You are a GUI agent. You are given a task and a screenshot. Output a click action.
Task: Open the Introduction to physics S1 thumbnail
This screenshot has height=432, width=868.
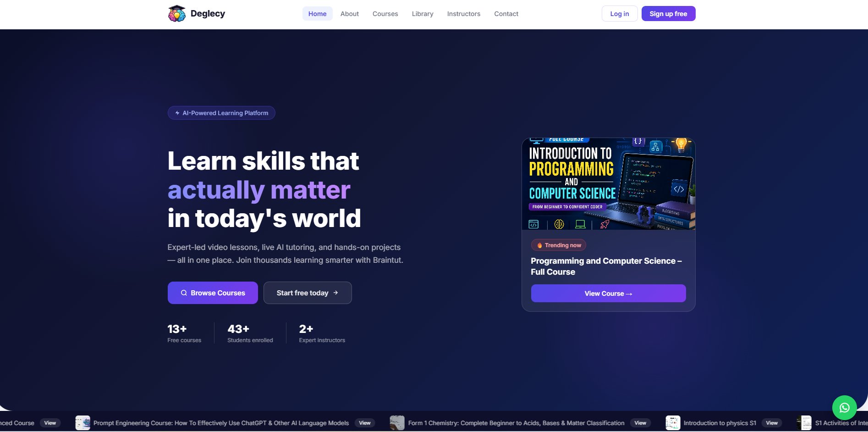[x=673, y=423]
